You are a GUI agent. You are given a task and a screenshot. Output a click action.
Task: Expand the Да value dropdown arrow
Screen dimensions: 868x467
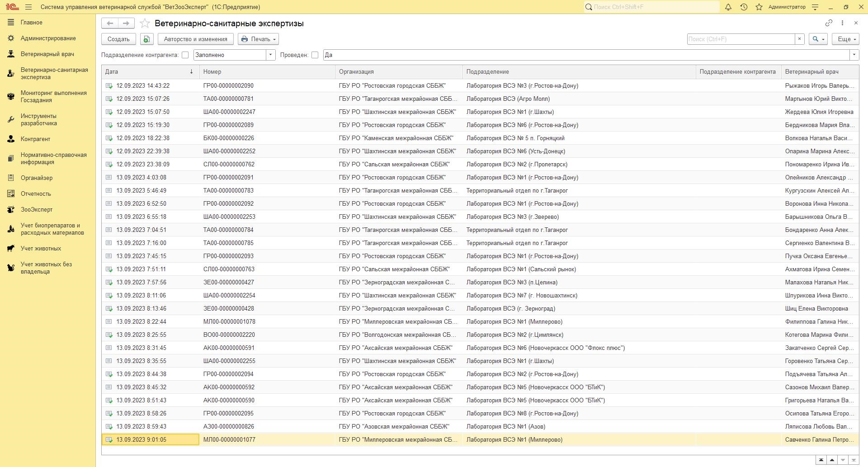pos(854,55)
